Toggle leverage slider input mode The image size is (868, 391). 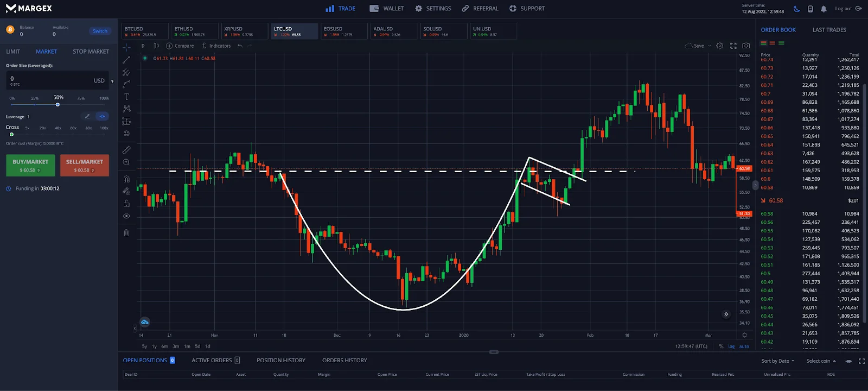tap(102, 116)
